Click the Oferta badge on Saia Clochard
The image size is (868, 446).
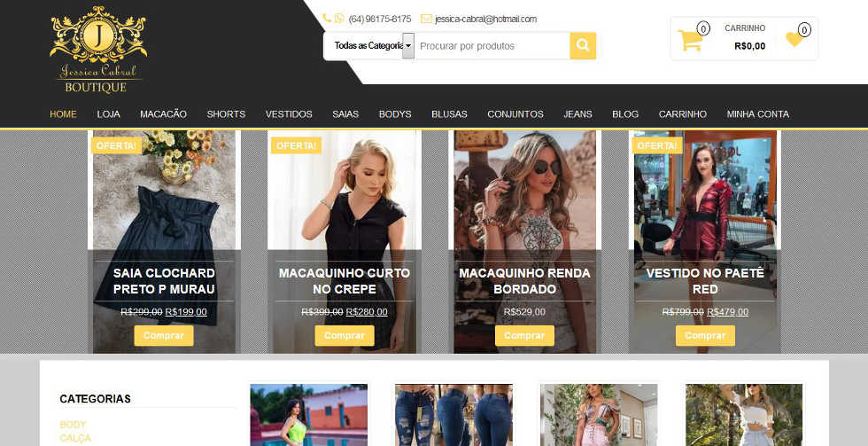click(x=116, y=145)
